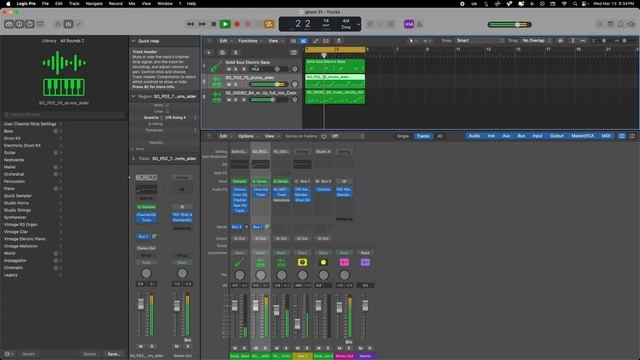Toggle the Quick Help button in control bar

[29, 24]
